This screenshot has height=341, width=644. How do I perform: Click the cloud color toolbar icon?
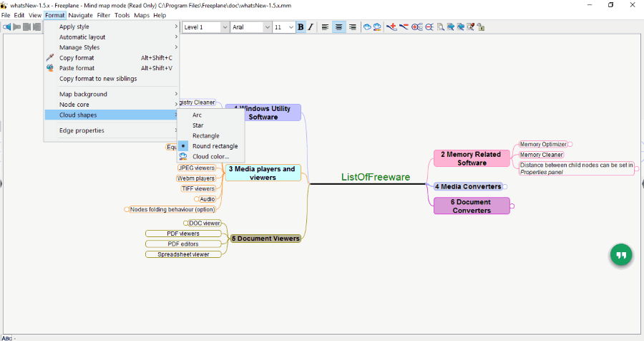(x=377, y=27)
